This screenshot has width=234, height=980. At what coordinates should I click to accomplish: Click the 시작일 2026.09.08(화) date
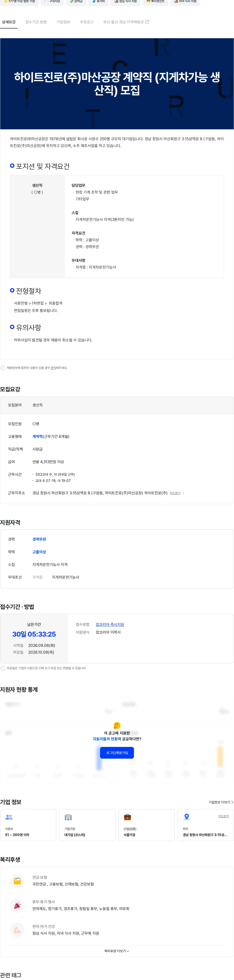point(41,645)
